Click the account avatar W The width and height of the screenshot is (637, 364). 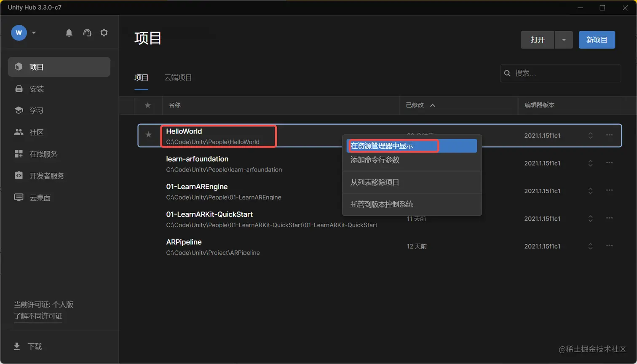tap(19, 33)
